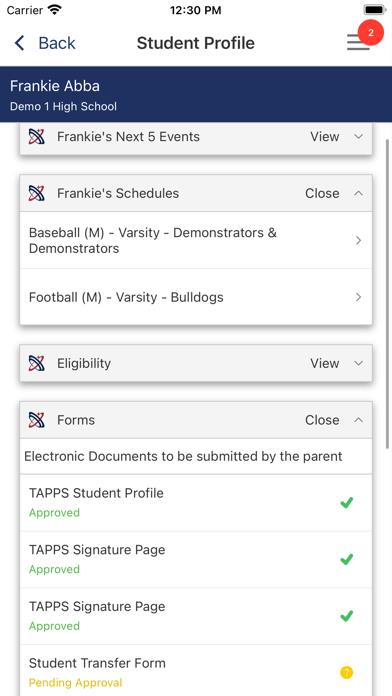Image resolution: width=392 pixels, height=696 pixels.
Task: Open Baseball (M) Varsity Demonstrators schedule
Action: [x=196, y=240]
